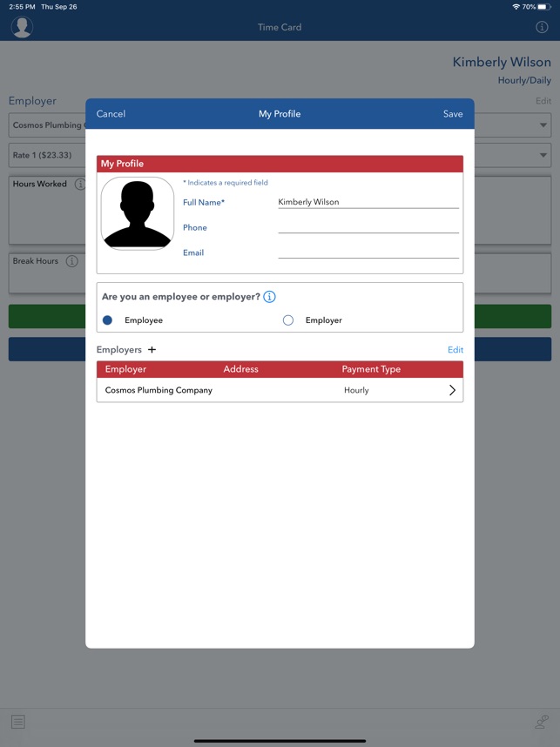Tap Edit in the Time Card background
This screenshot has height=747, width=560.
pos(543,101)
